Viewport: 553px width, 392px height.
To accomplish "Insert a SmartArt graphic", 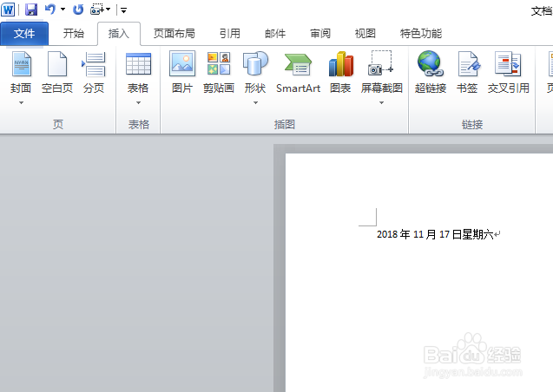I will [x=298, y=73].
